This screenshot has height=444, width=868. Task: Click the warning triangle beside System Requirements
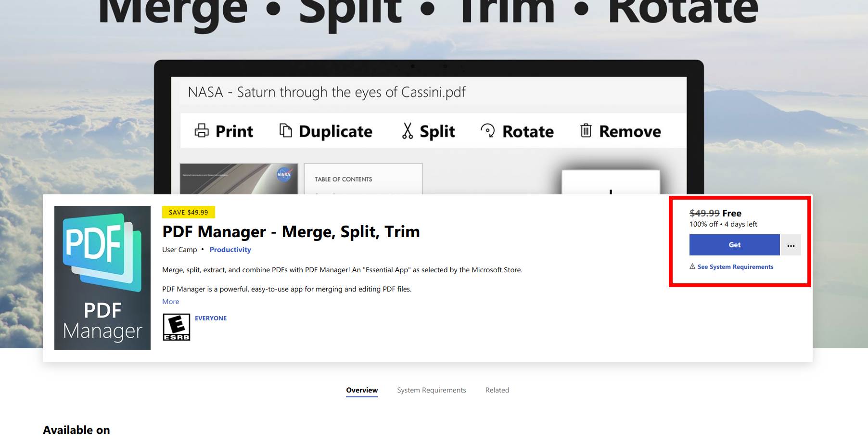click(x=692, y=266)
